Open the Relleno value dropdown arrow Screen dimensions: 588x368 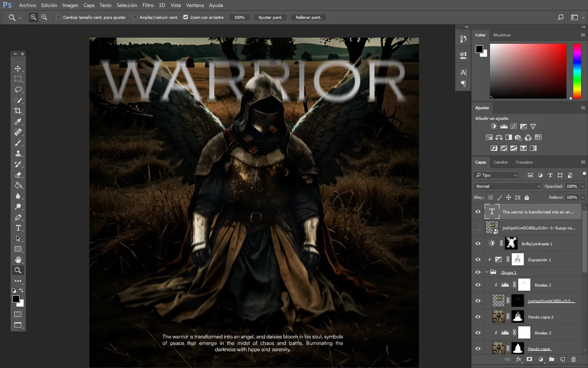click(x=582, y=197)
